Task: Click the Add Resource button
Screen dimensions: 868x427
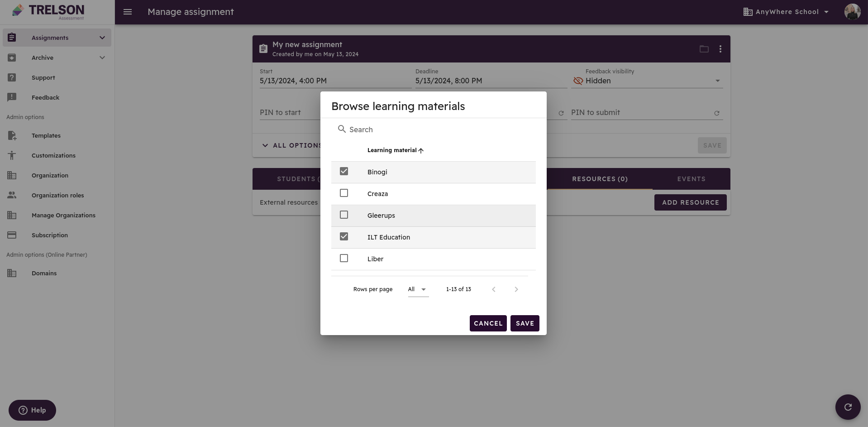Action: tap(691, 202)
